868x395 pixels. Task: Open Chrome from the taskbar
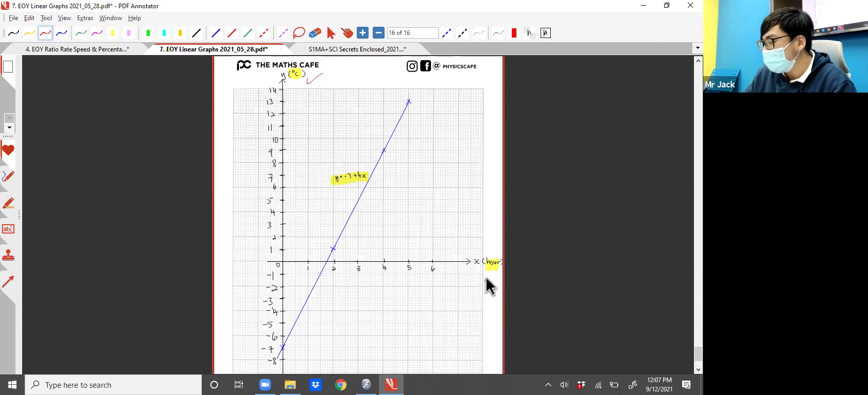coord(340,385)
